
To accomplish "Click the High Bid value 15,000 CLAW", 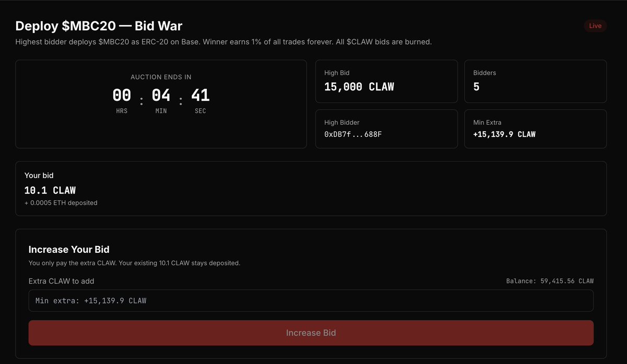I will coord(359,87).
